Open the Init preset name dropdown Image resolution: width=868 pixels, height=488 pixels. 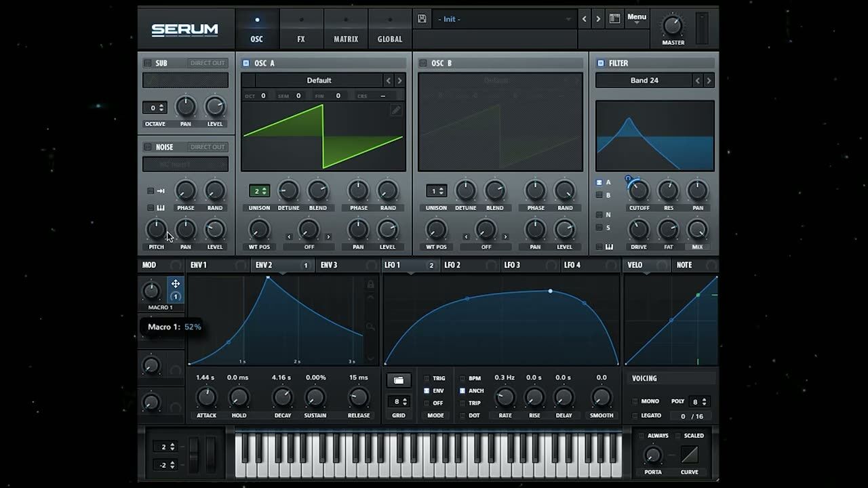pos(505,19)
